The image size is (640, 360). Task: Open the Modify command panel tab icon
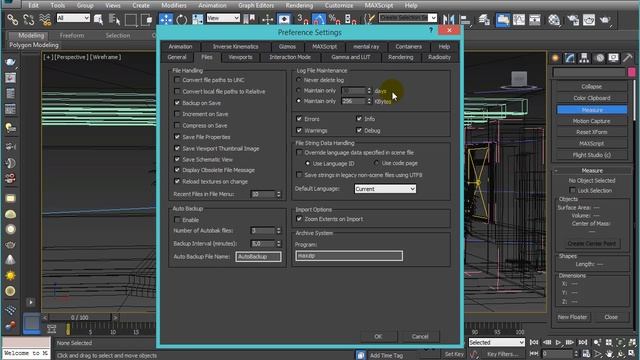569,58
